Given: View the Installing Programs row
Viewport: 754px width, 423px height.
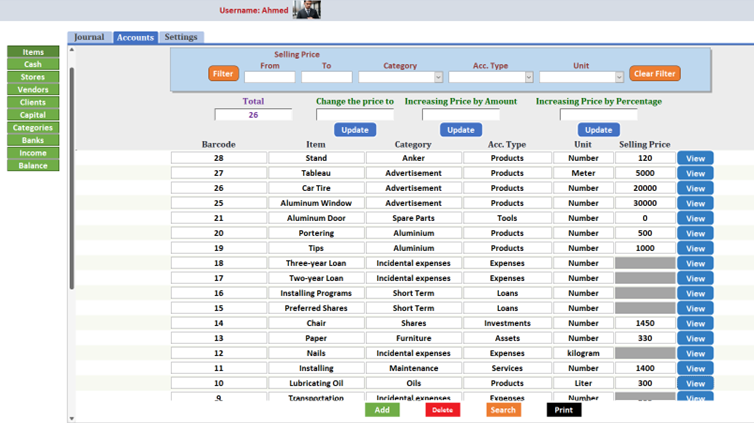Looking at the screenshot, I should (x=695, y=293).
